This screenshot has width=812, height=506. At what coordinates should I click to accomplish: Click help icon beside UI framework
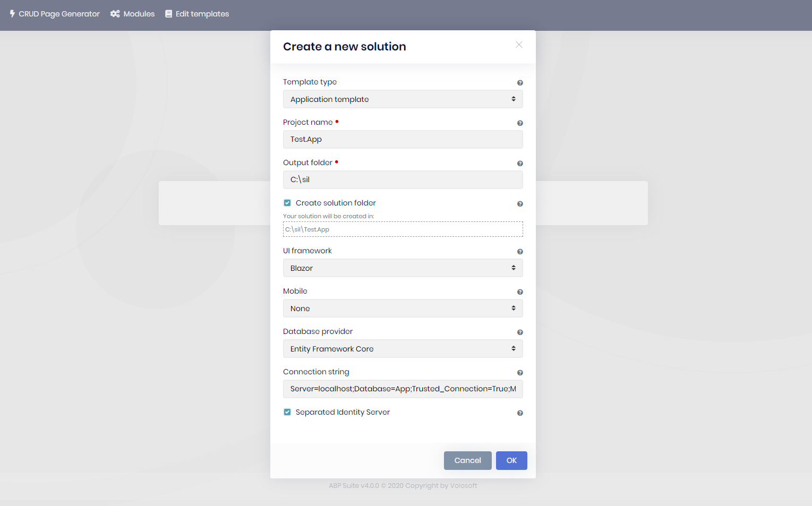[520, 252]
